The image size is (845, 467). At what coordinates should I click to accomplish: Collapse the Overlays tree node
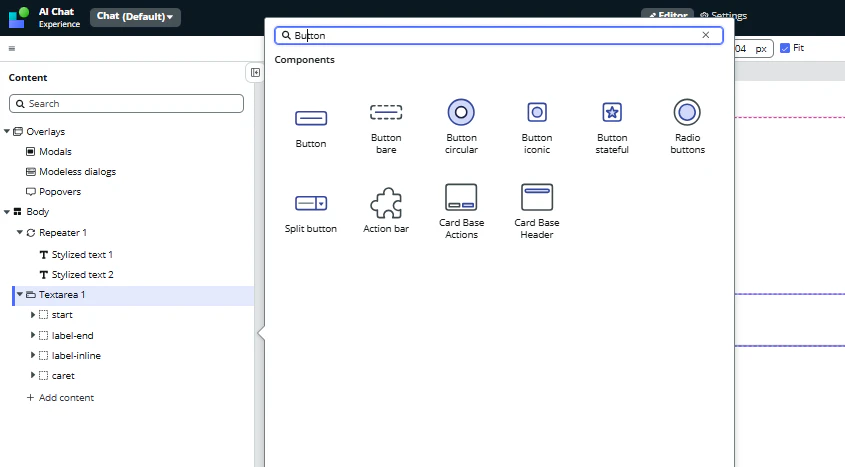coord(6,131)
